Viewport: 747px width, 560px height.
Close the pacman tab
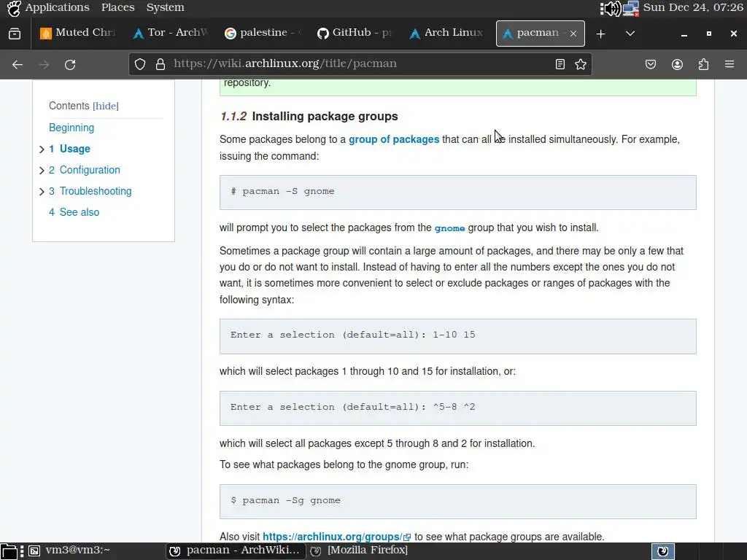(x=573, y=34)
